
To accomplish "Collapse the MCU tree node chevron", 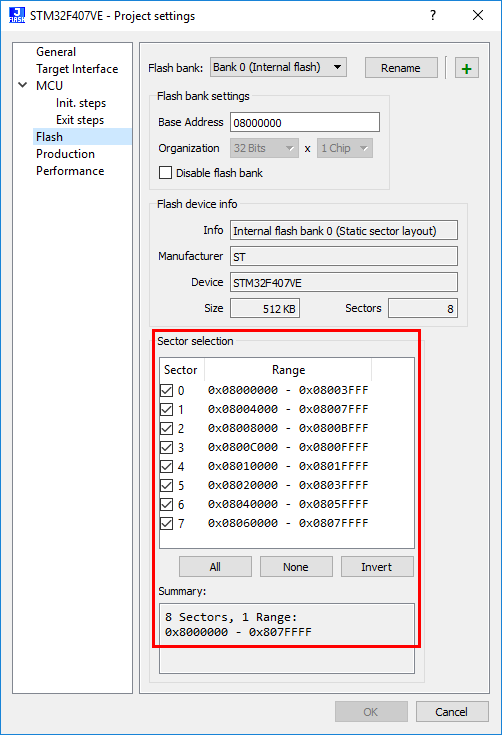I will coord(22,85).
